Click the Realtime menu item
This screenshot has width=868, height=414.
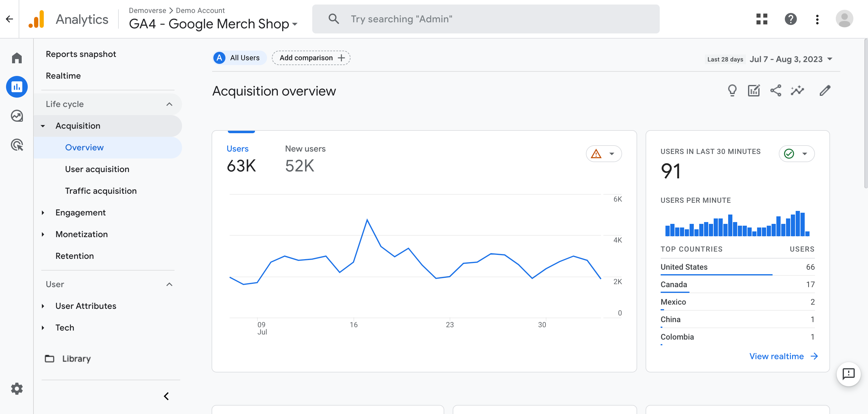[x=63, y=75]
